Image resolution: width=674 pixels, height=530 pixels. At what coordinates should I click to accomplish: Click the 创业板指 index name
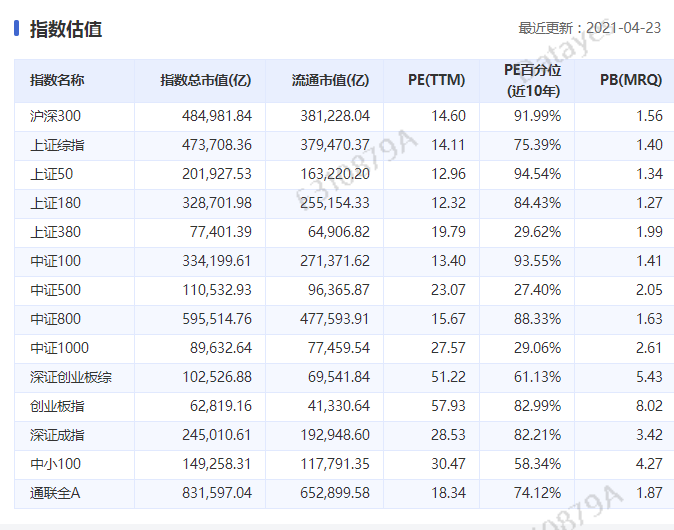click(x=57, y=406)
